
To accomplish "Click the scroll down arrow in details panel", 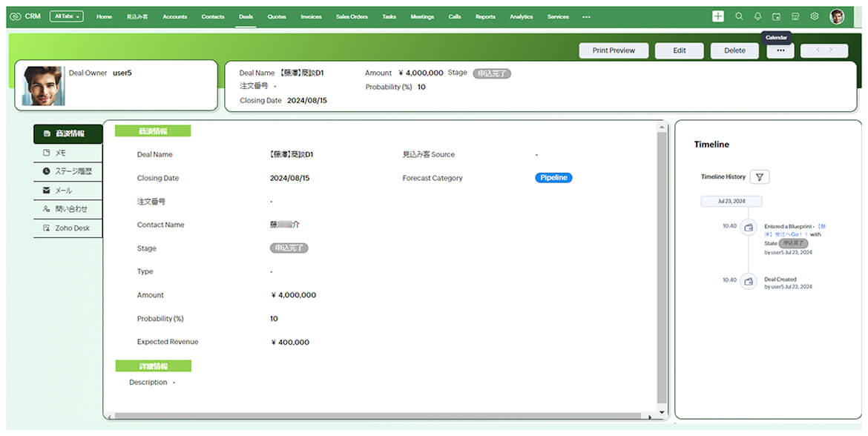I will 662,412.
